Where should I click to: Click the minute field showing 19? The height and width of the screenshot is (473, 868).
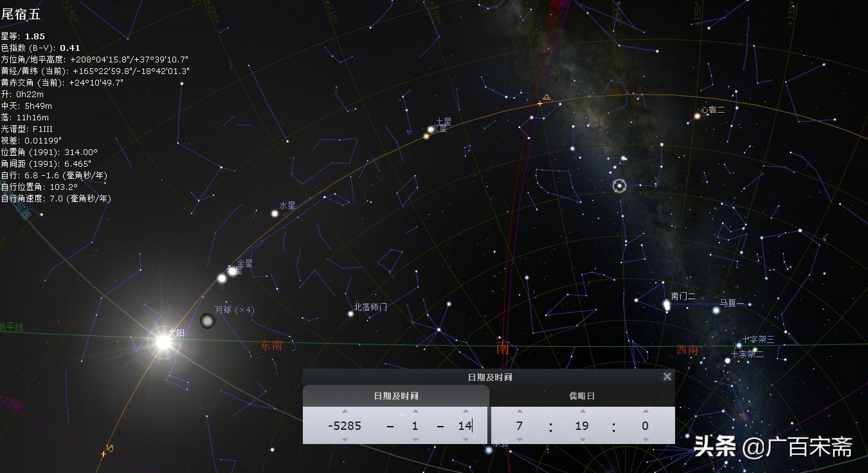583,425
